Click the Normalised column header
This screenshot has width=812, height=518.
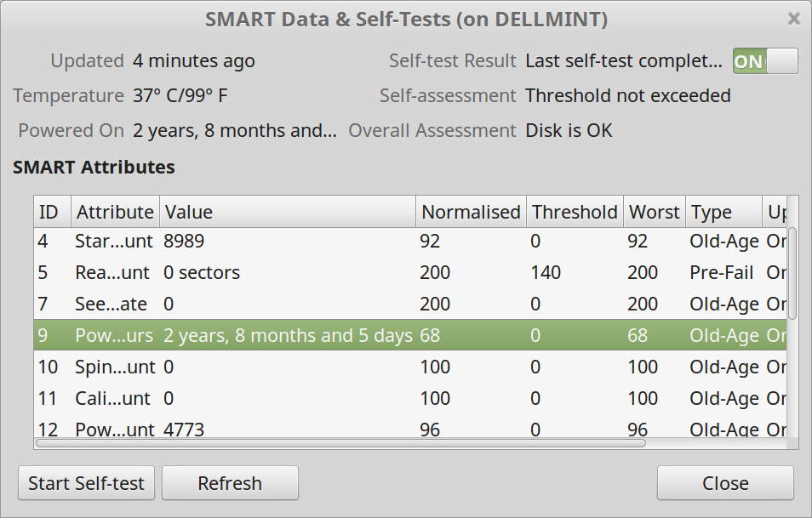(470, 212)
